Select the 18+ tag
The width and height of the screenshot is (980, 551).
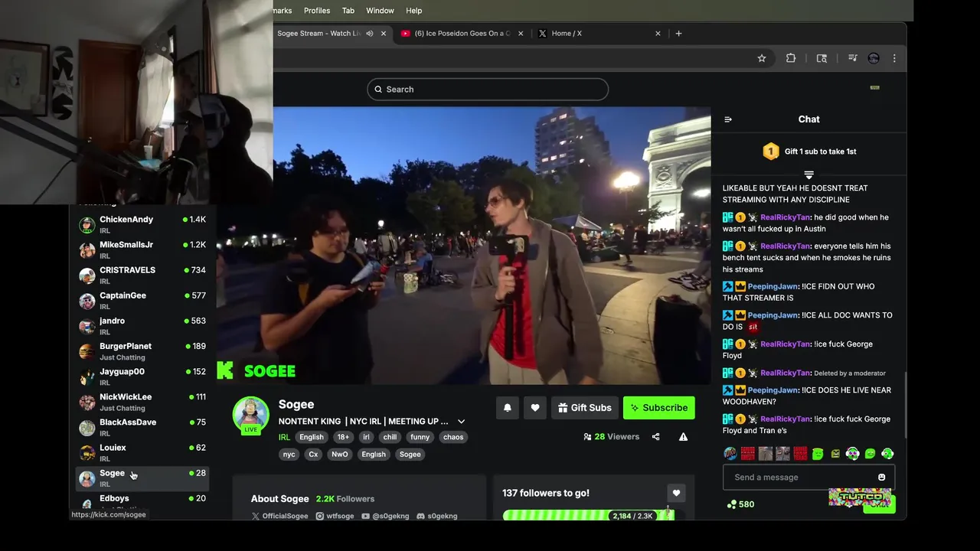343,437
